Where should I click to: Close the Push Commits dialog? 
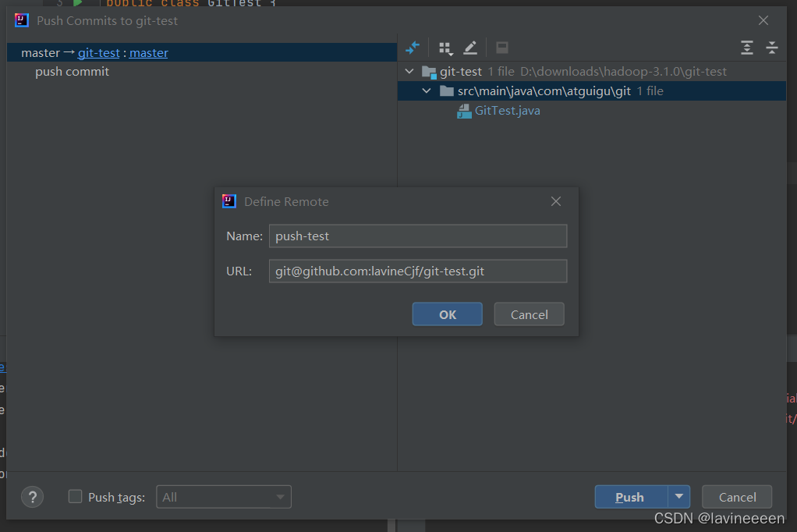tap(763, 20)
